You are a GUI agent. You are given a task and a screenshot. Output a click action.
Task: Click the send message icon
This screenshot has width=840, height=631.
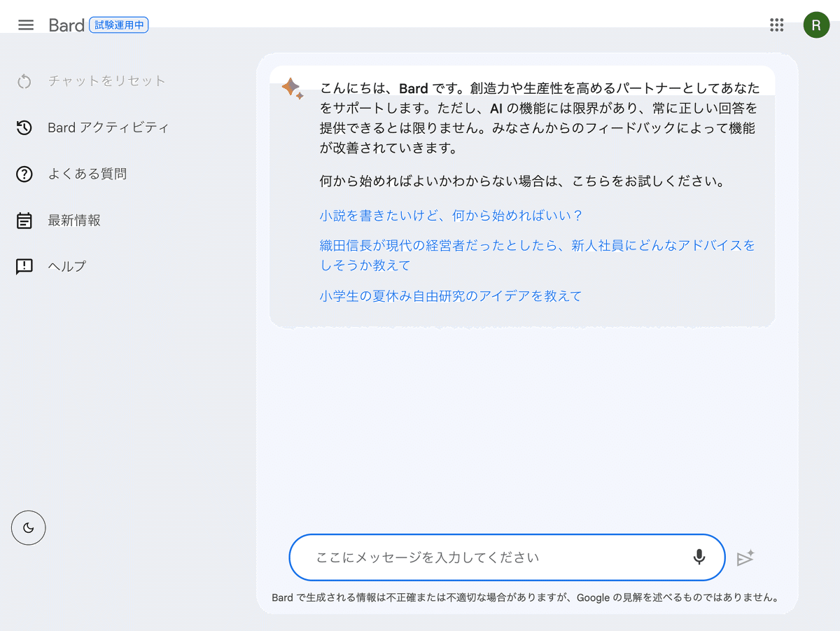point(745,557)
